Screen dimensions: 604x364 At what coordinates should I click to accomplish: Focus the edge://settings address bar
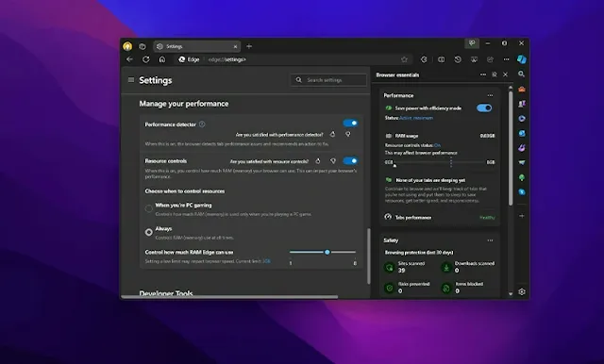tap(293, 59)
